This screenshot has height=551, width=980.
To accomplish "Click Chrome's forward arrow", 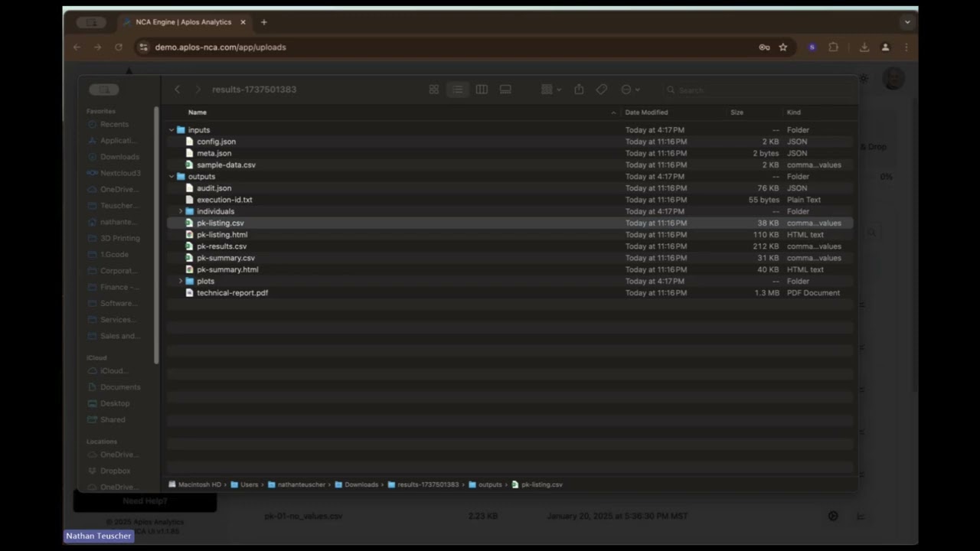I will (97, 47).
